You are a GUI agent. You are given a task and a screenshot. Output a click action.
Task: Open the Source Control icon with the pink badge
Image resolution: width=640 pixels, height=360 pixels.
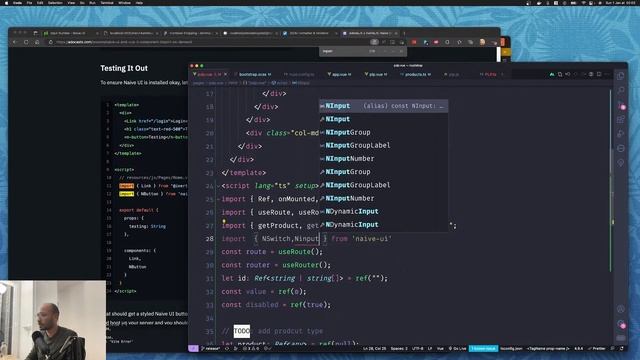point(621,105)
